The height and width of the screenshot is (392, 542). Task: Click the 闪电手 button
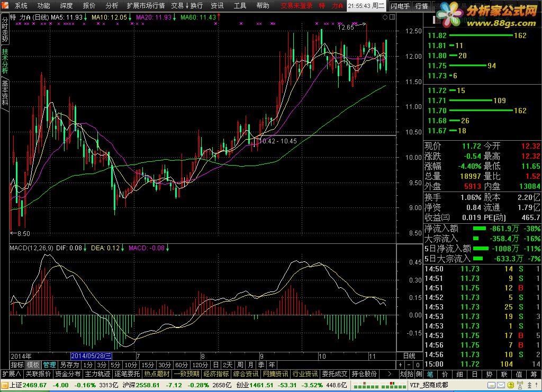(x=400, y=6)
